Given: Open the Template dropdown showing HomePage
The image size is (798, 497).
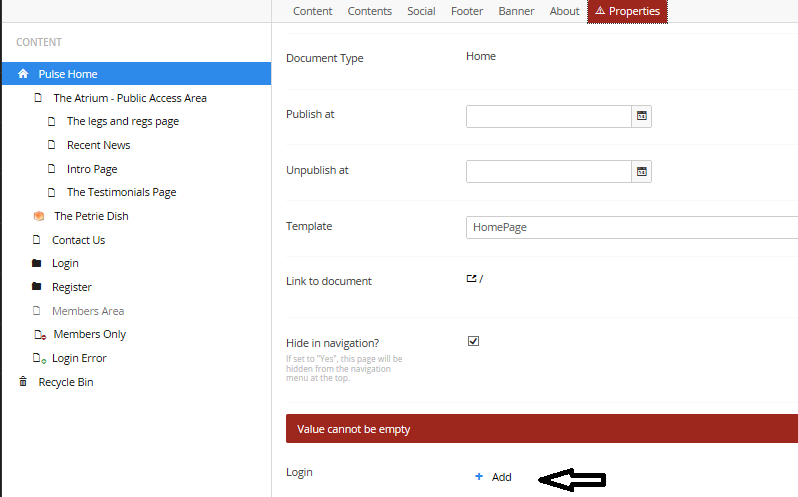Looking at the screenshot, I should click(x=632, y=227).
